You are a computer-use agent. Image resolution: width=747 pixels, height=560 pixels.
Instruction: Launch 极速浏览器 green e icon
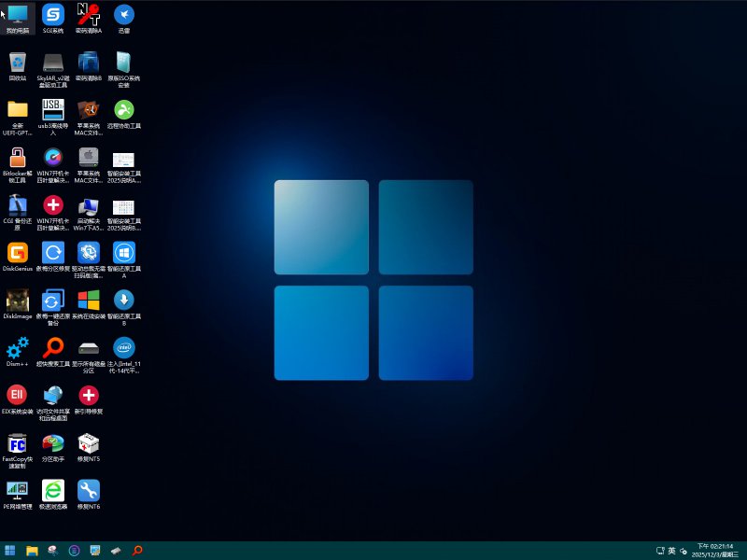pos(53,495)
